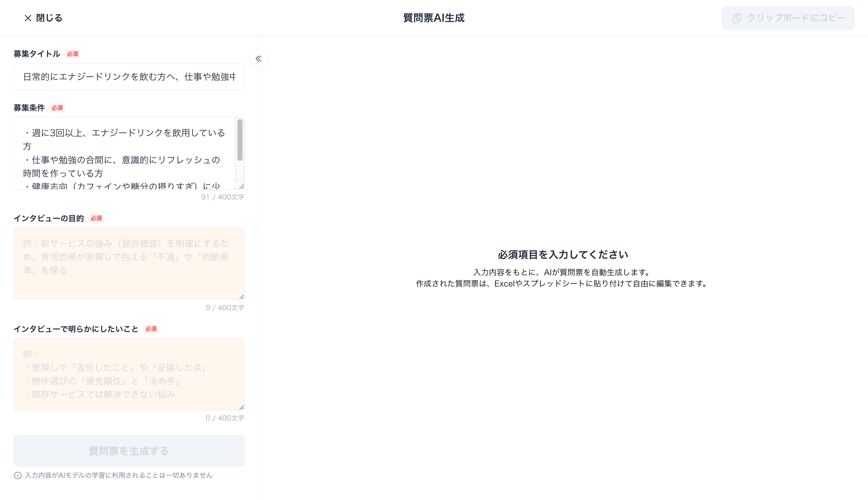Click the info icon beside the AI learning notice
The image size is (868, 500).
(18, 475)
